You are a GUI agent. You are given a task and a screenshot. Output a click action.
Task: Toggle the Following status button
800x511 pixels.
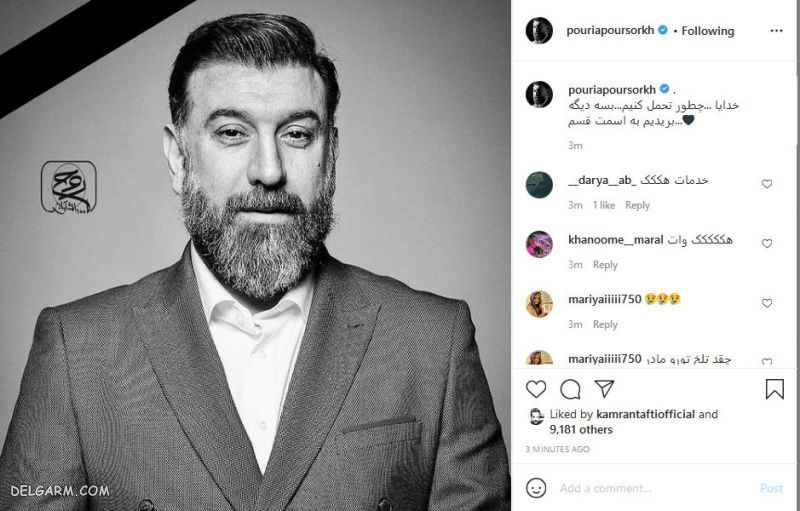click(x=707, y=31)
